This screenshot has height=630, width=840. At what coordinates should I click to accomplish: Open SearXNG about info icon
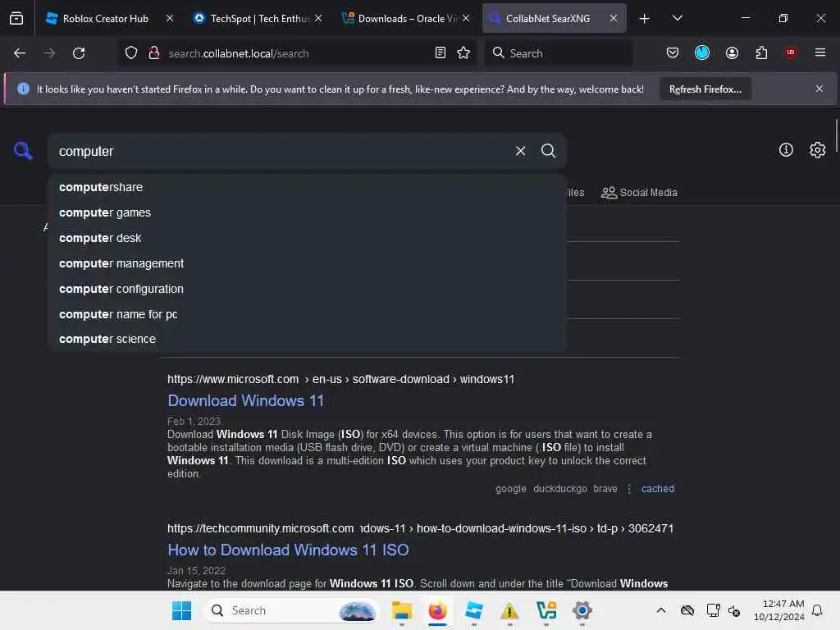point(786,150)
